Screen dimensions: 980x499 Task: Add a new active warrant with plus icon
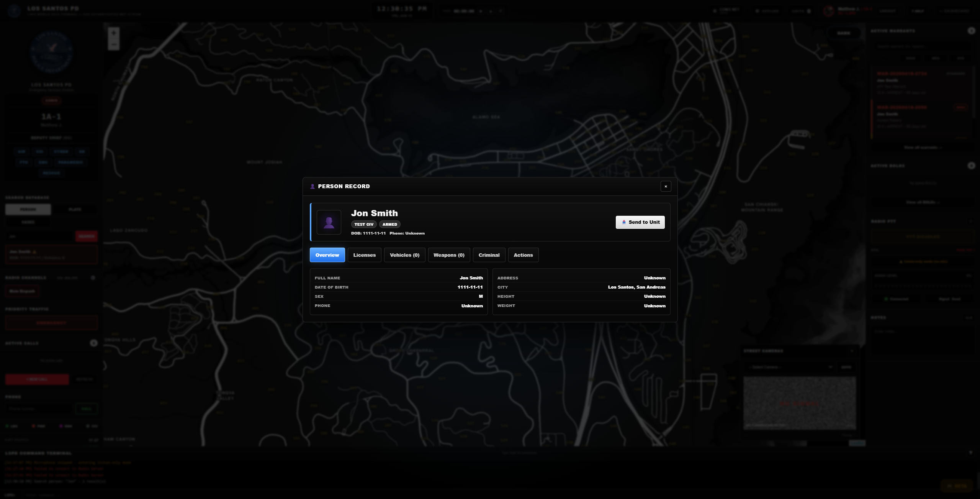click(971, 31)
